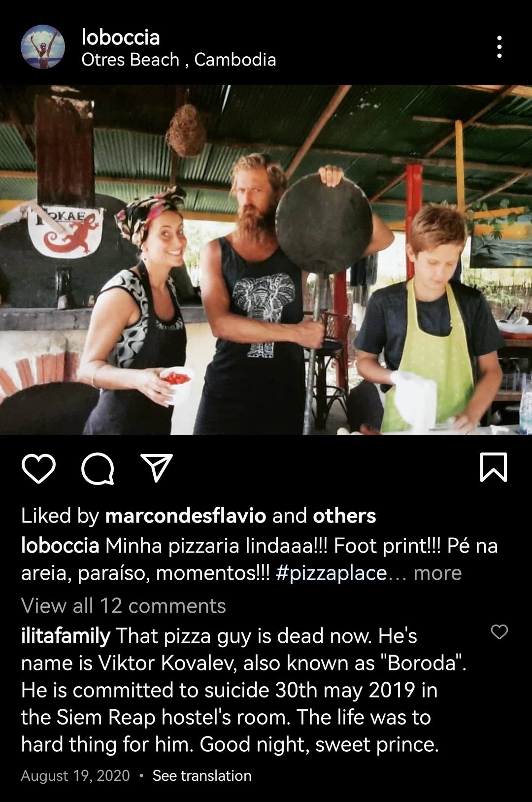This screenshot has width=532, height=802.
Task: Tap loboccia username in the caption
Action: [x=60, y=546]
